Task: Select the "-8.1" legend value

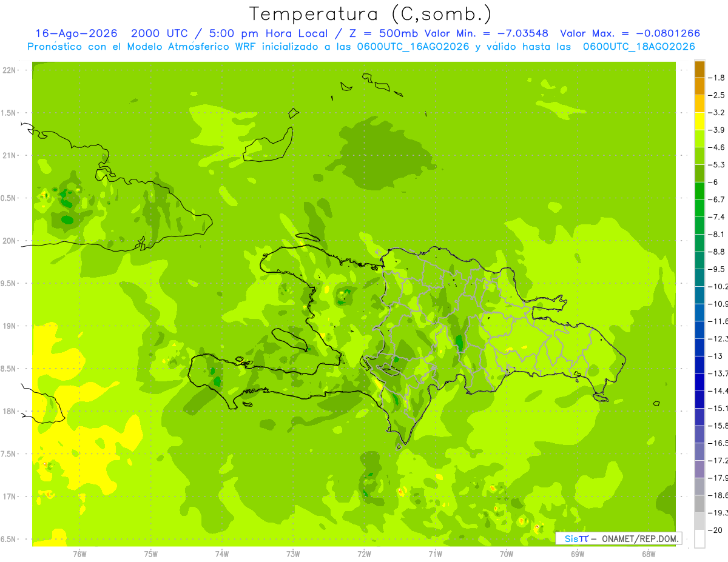Action: tap(716, 235)
